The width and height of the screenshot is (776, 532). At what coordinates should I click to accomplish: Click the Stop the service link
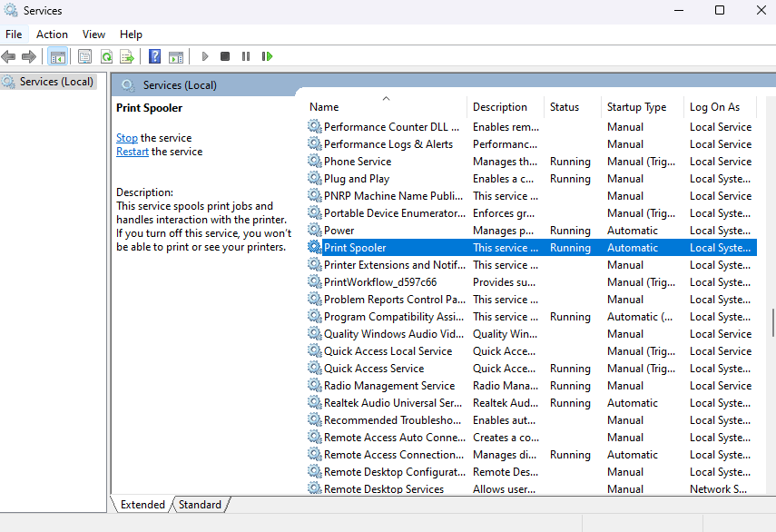(127, 138)
